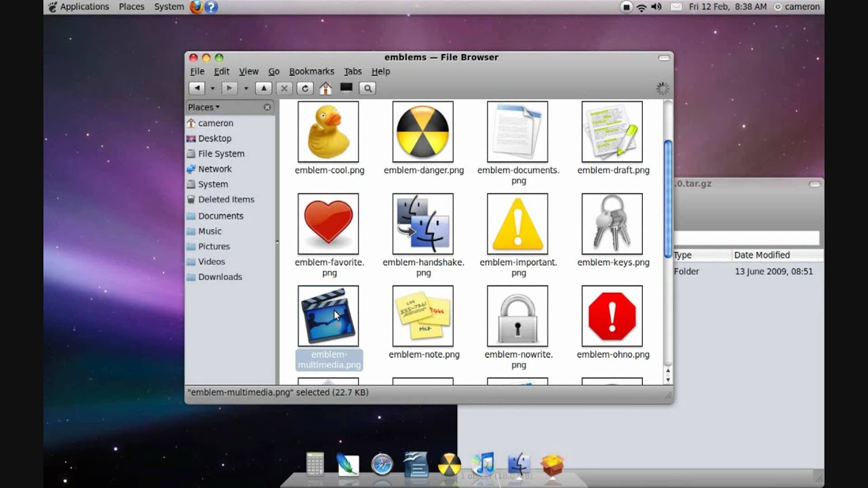Open the View menu
The width and height of the screenshot is (868, 488).
coord(249,71)
